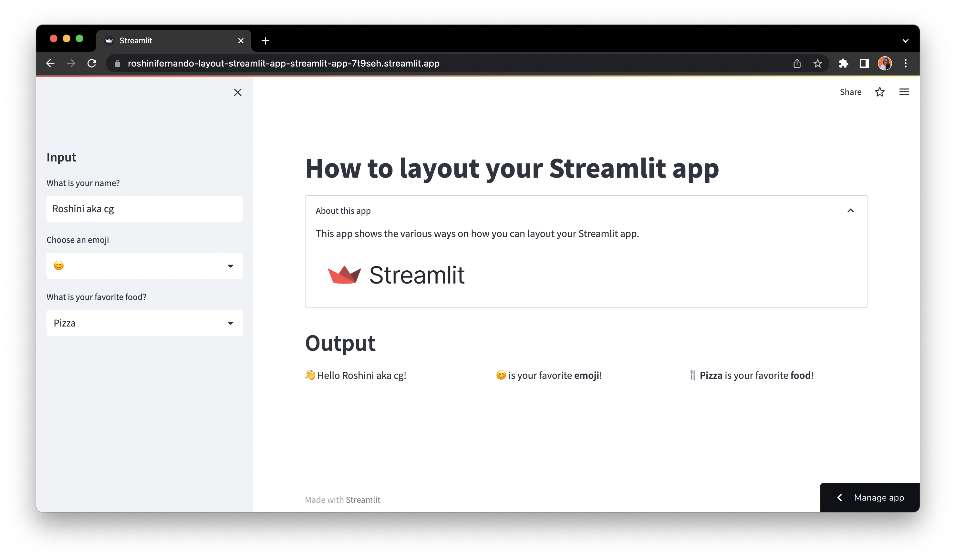Click the browser forward arrow
The height and width of the screenshot is (560, 956).
pyautogui.click(x=71, y=63)
